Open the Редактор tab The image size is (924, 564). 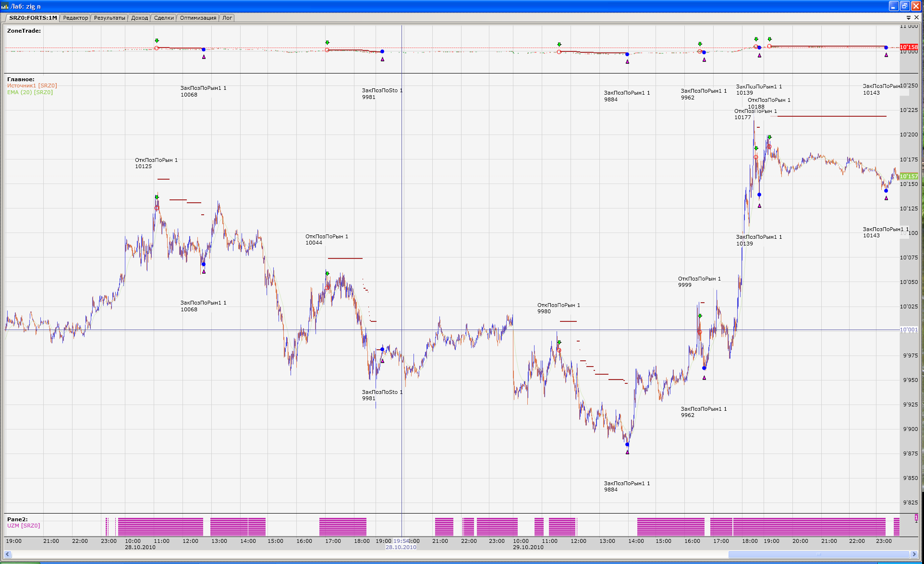coord(75,18)
